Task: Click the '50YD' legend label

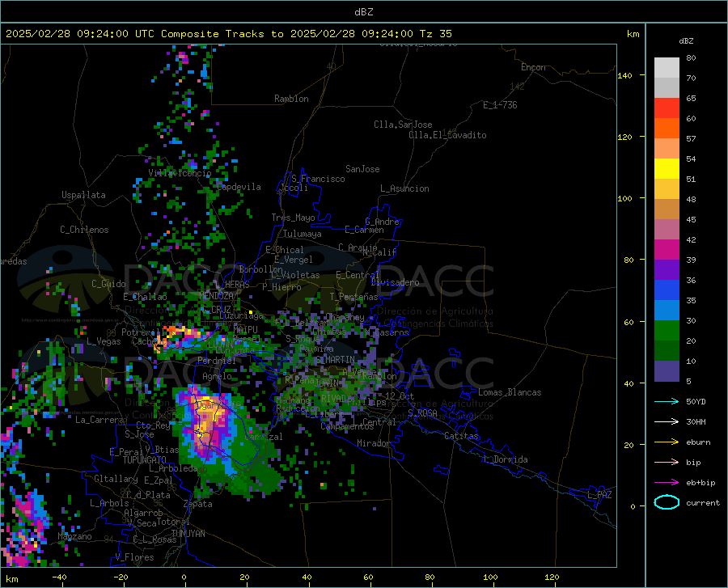Action: [x=696, y=401]
